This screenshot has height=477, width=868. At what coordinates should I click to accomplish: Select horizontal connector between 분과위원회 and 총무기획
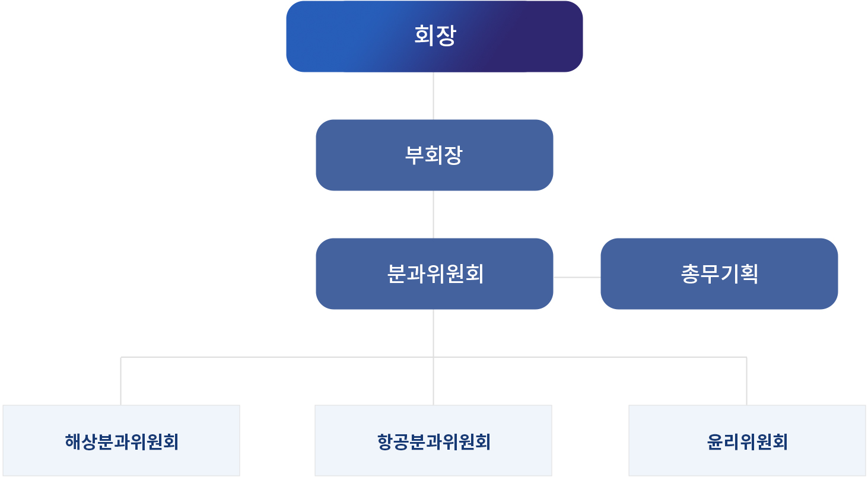point(577,277)
